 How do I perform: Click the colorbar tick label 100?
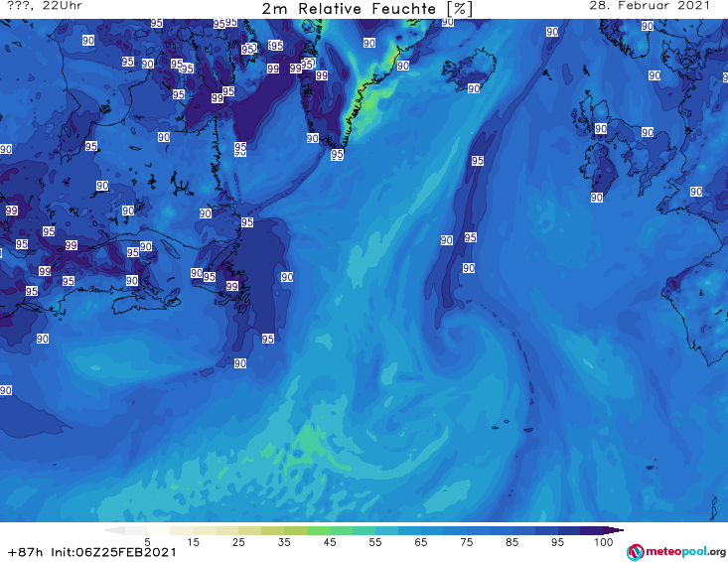click(x=604, y=542)
